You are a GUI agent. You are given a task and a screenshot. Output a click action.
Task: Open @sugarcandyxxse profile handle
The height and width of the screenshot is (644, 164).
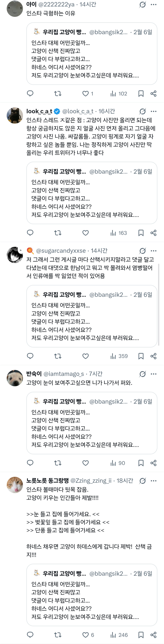(x=61, y=251)
